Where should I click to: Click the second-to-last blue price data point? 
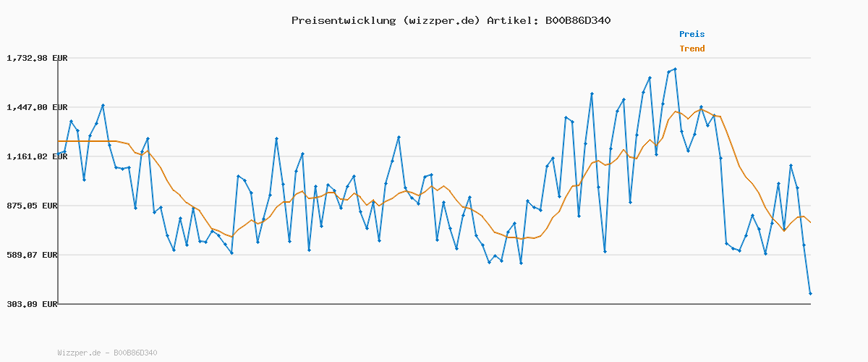(804, 245)
